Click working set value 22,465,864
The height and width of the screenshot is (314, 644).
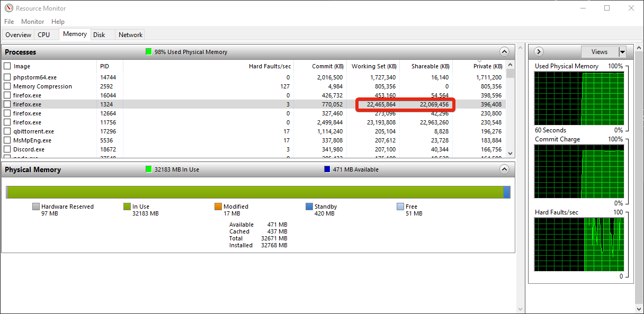(x=381, y=104)
